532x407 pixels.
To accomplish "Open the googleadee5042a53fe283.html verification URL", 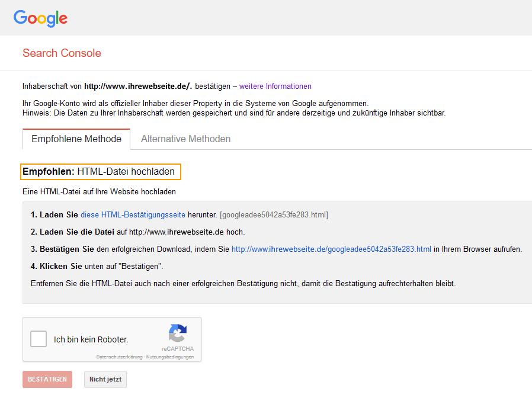I will click(x=331, y=249).
